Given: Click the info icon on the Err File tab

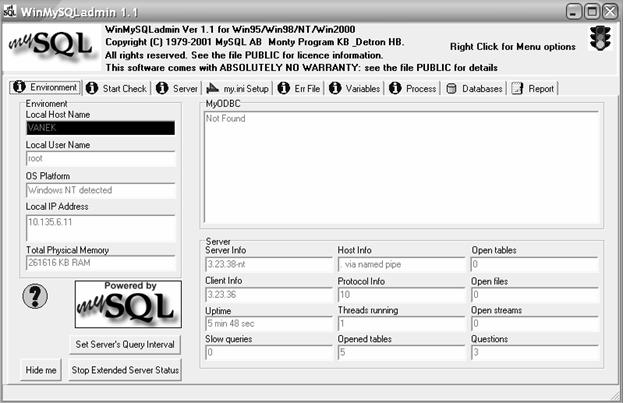Looking at the screenshot, I should coord(284,88).
